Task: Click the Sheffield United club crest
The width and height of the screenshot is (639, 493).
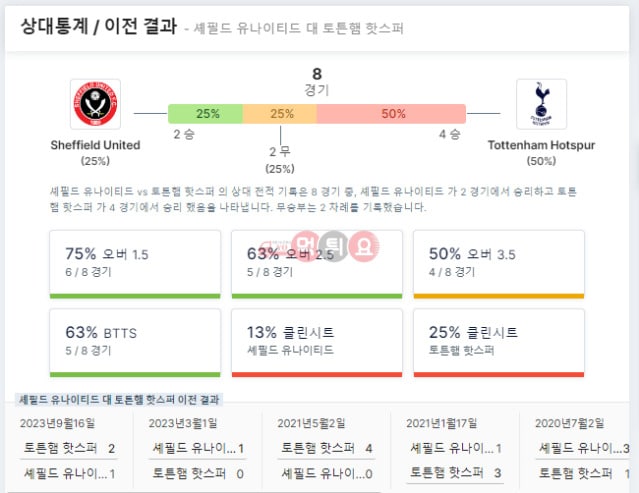Action: click(x=95, y=104)
